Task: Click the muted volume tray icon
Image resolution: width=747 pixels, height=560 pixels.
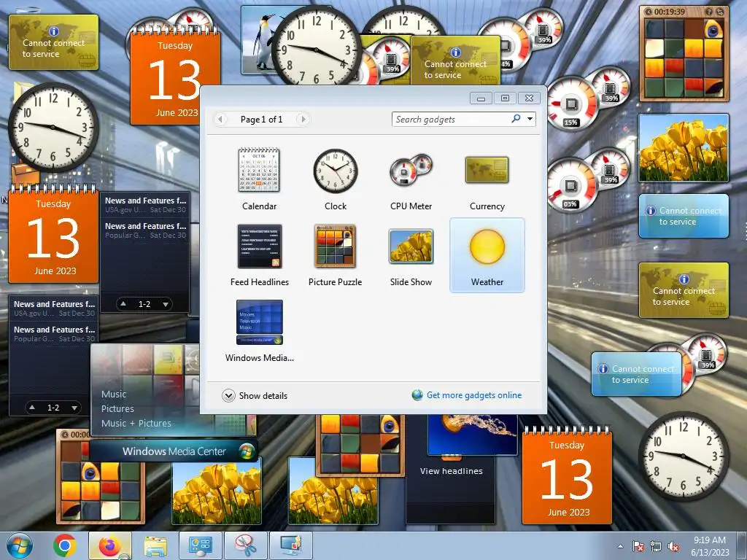Action: tap(673, 547)
